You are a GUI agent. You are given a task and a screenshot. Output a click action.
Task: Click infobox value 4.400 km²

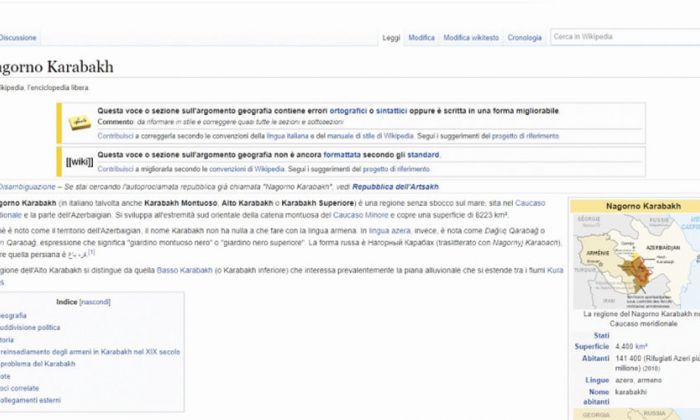click(x=631, y=346)
